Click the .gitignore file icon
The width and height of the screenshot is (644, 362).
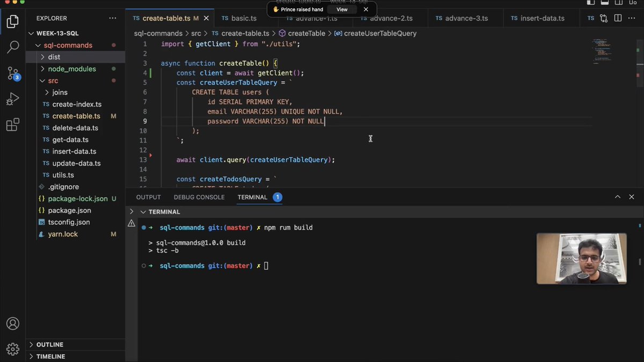coord(42,187)
